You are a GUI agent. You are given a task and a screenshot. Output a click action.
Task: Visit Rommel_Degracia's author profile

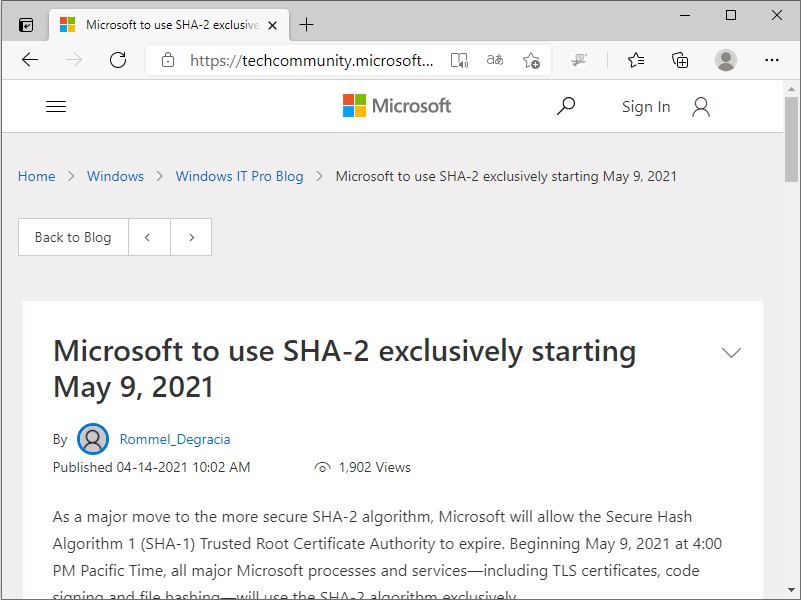click(x=175, y=439)
